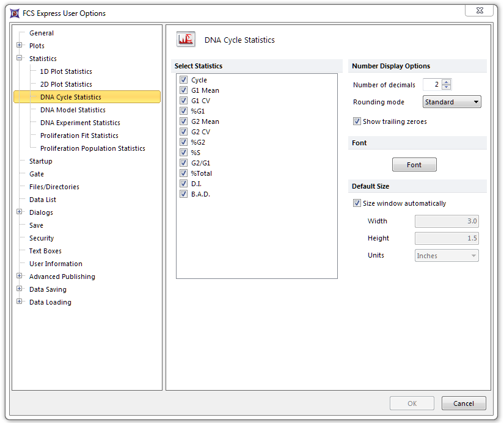Click the DNA Cycle Statistics header icon
This screenshot has width=504, height=423.
[186, 40]
